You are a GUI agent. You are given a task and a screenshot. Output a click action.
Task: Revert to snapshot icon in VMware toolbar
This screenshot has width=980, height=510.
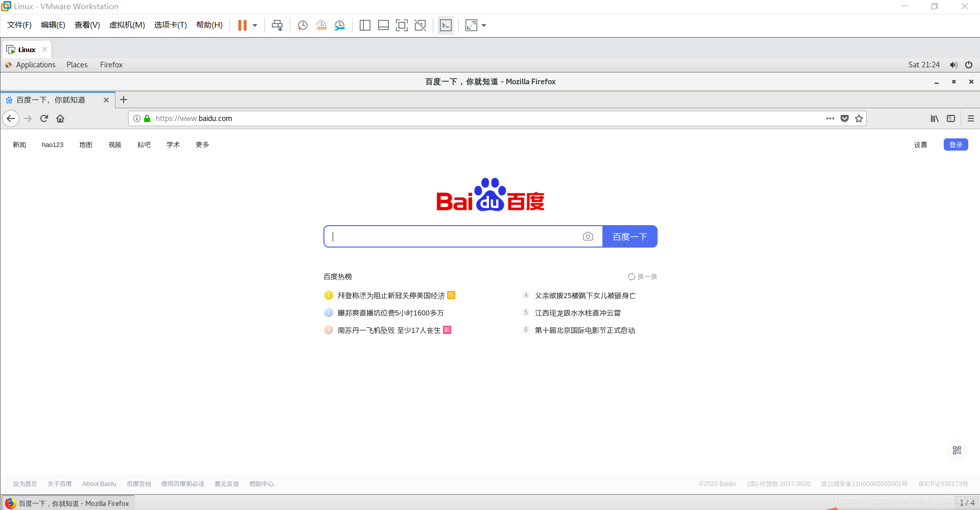pos(321,25)
